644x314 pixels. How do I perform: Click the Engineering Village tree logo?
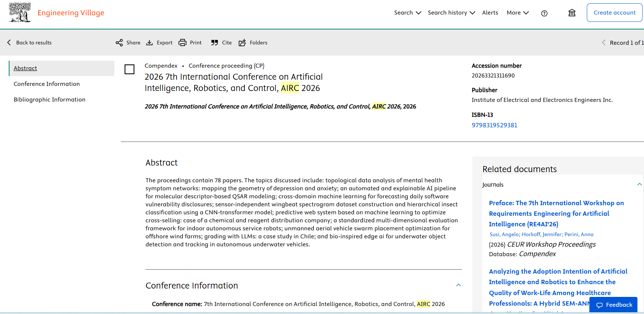point(20,12)
